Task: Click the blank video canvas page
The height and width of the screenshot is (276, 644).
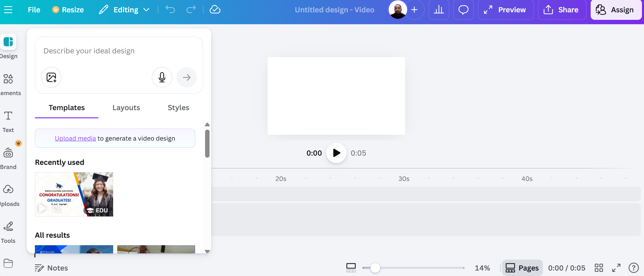Action: pyautogui.click(x=336, y=96)
